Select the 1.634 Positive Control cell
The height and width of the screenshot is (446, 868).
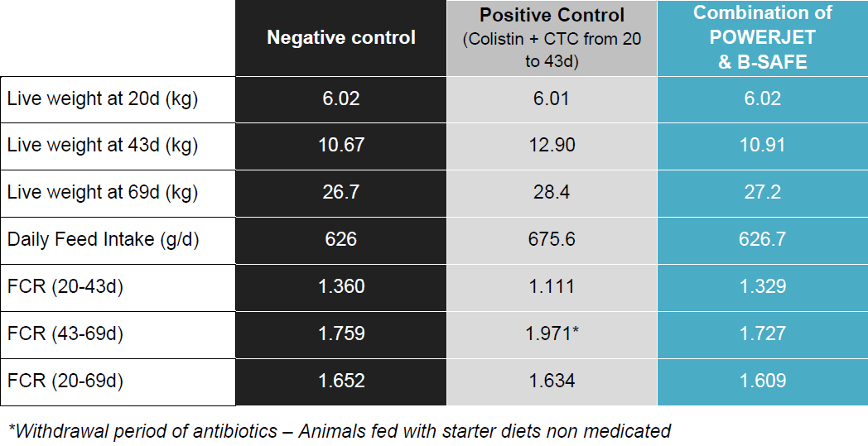(x=552, y=381)
